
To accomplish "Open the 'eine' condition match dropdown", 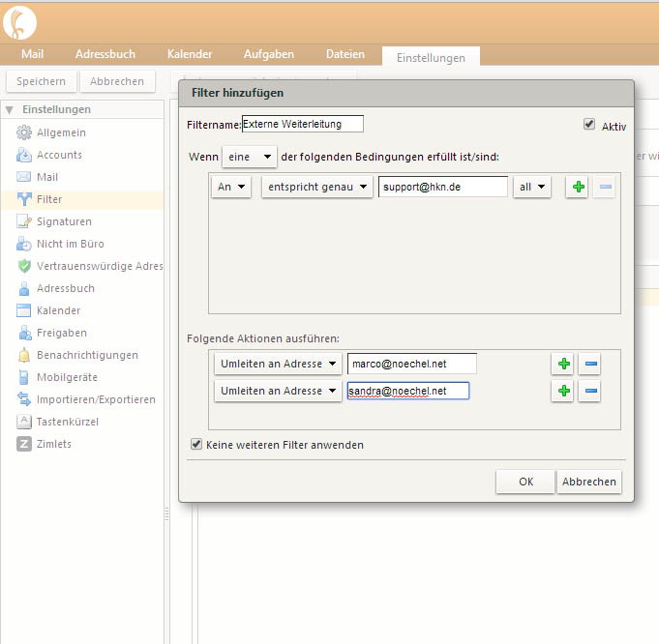I will click(x=250, y=157).
